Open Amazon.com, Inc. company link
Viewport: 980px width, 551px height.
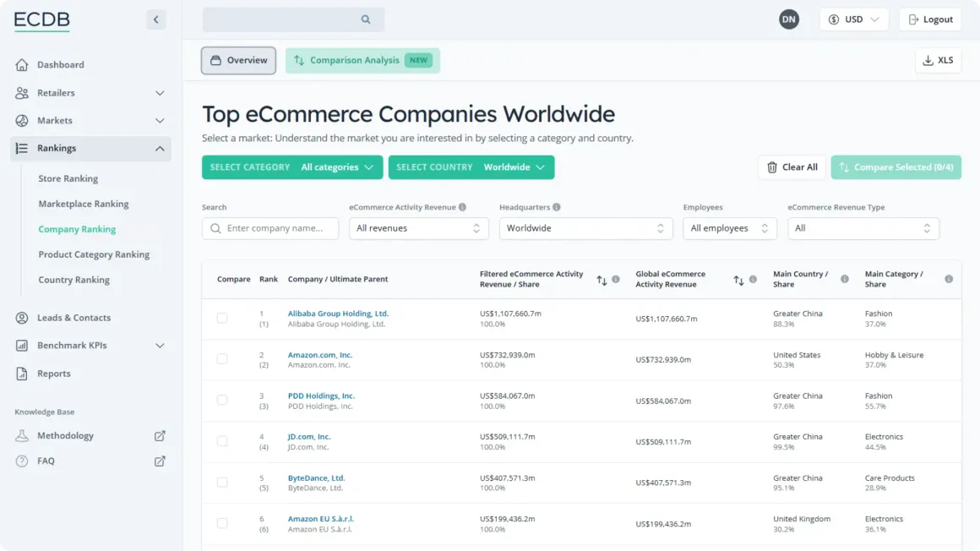[x=320, y=355]
